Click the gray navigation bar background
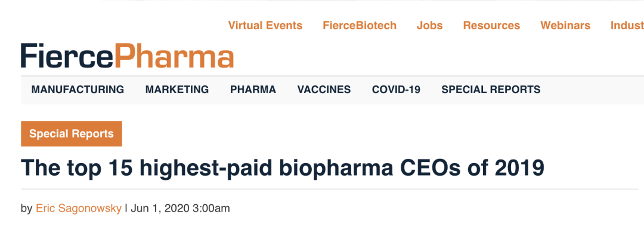Image resolution: width=644 pixels, height=227 pixels. (592, 89)
